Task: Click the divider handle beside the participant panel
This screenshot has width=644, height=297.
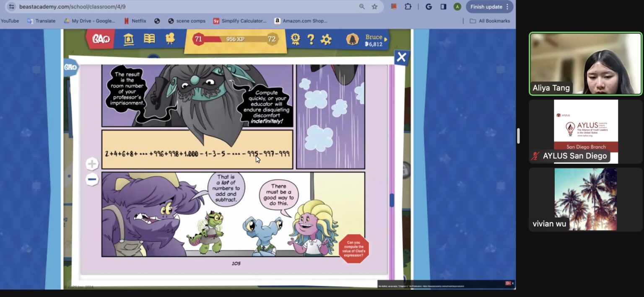Action: coord(519,136)
